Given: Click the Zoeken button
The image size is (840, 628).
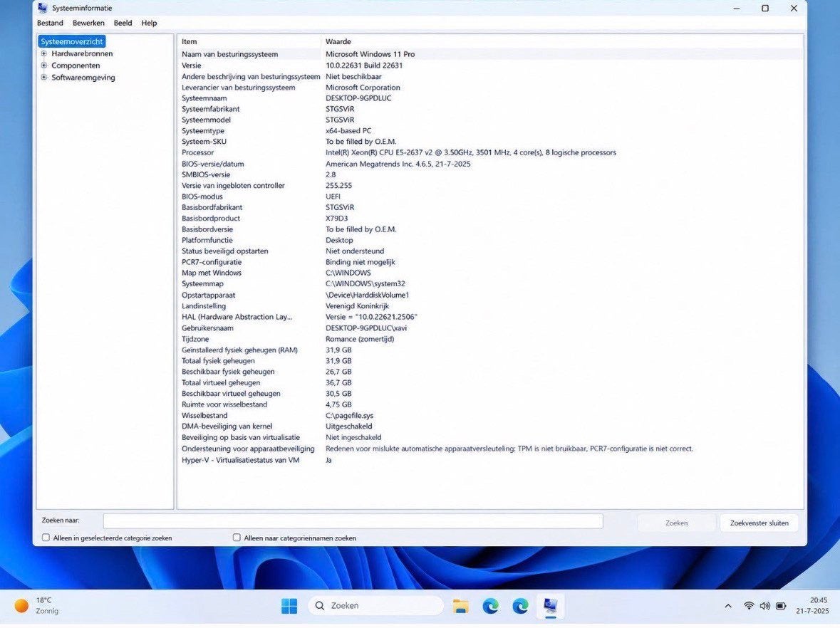Looking at the screenshot, I should pos(677,523).
